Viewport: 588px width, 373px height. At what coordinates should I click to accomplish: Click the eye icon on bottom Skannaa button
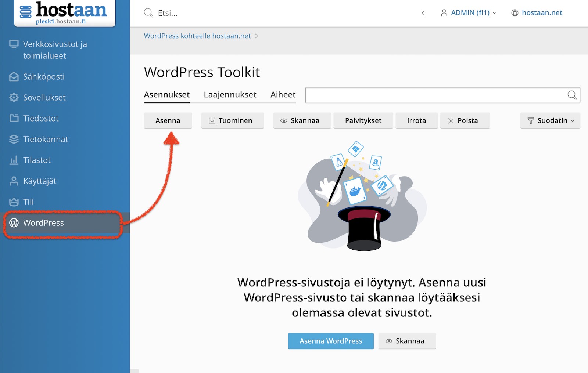click(x=389, y=341)
